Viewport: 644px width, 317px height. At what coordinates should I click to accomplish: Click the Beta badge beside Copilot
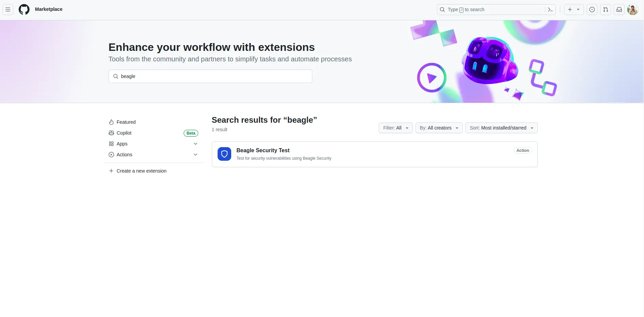point(191,133)
